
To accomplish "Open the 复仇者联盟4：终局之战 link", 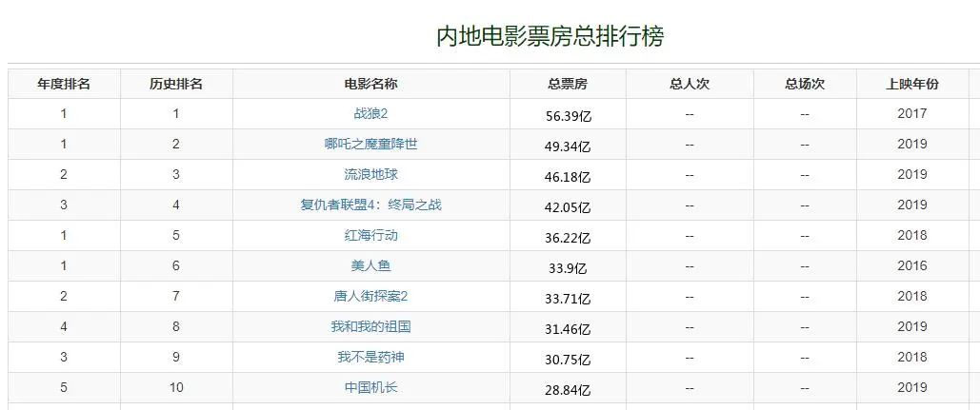I will pos(370,205).
